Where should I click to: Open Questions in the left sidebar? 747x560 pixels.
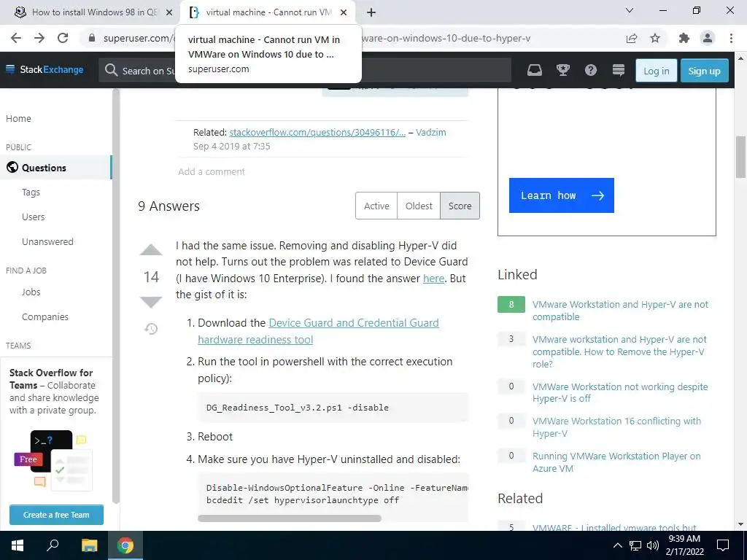(x=55, y=168)
